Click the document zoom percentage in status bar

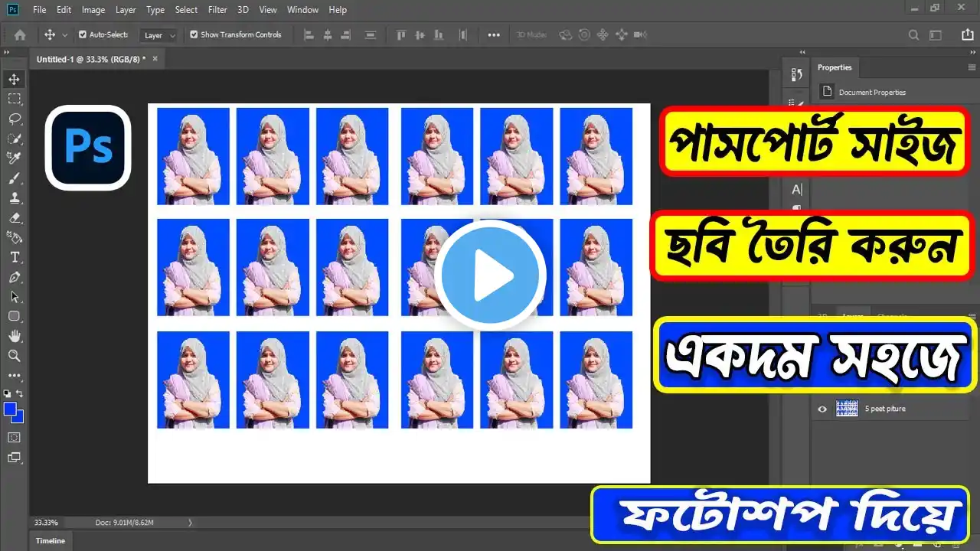[x=46, y=522]
